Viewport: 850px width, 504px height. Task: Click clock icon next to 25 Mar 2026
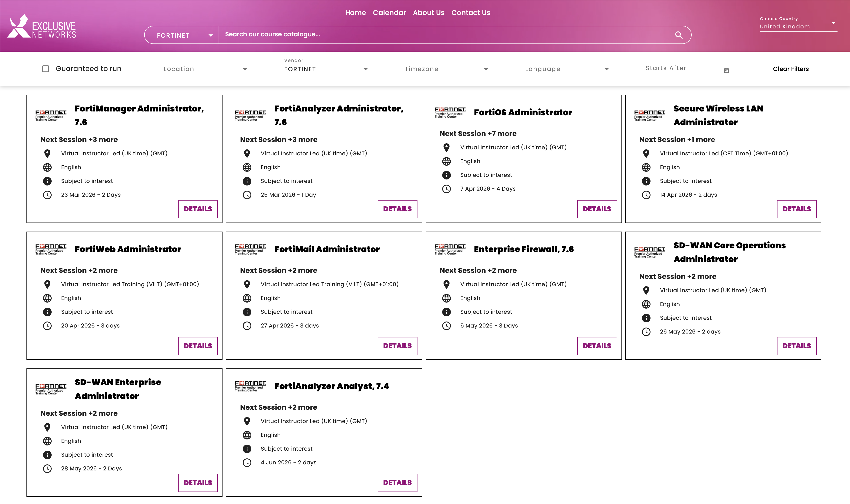pyautogui.click(x=247, y=195)
